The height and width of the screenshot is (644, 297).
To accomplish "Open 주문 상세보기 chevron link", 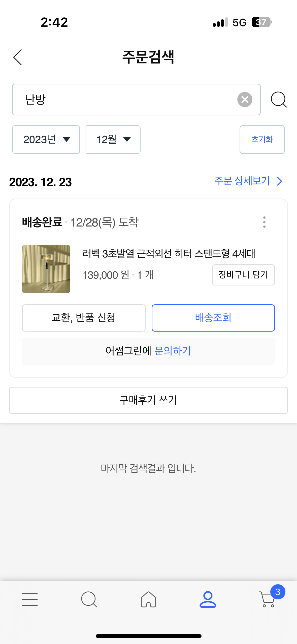I will point(248,181).
